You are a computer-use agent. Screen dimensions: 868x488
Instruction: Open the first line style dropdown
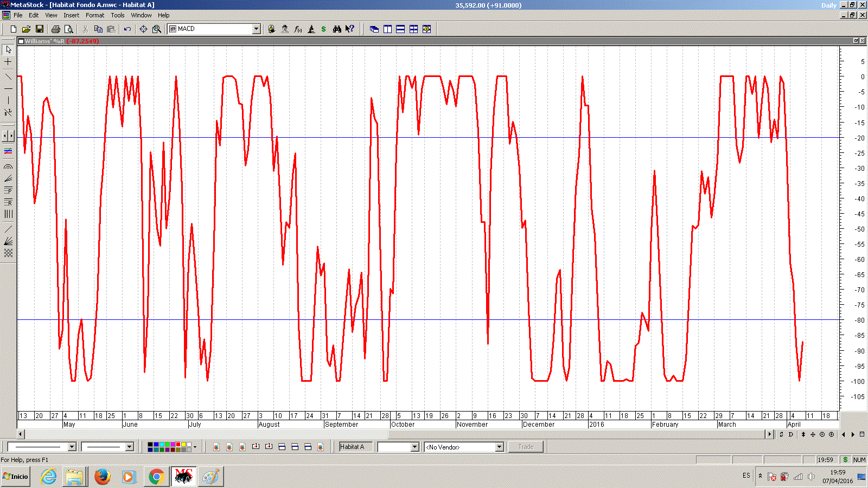point(72,447)
